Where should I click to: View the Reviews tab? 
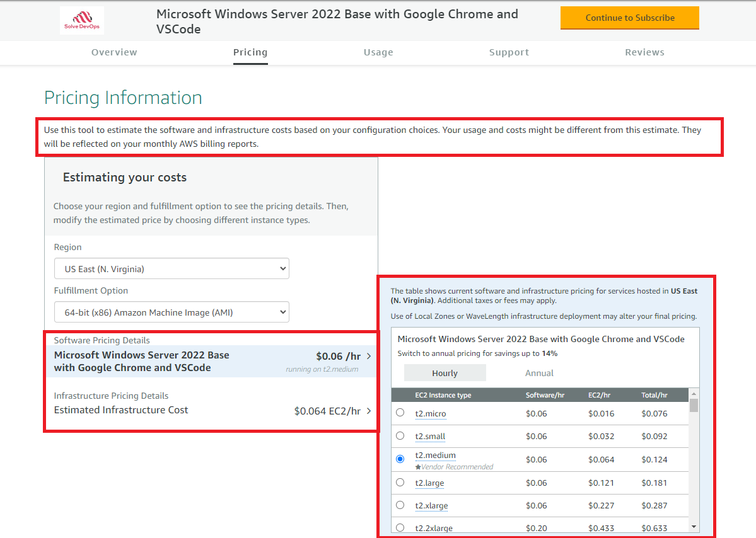tap(644, 52)
